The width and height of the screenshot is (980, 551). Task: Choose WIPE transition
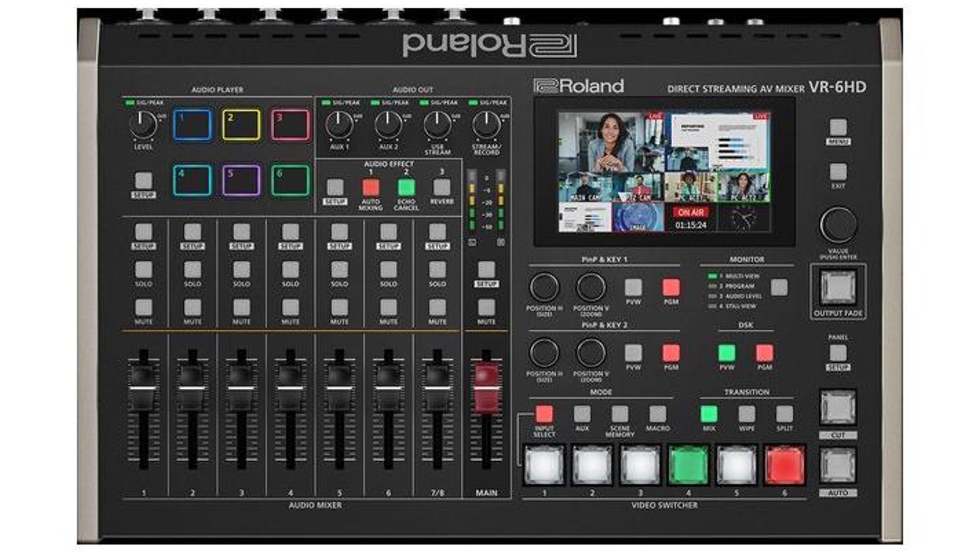pos(747,414)
